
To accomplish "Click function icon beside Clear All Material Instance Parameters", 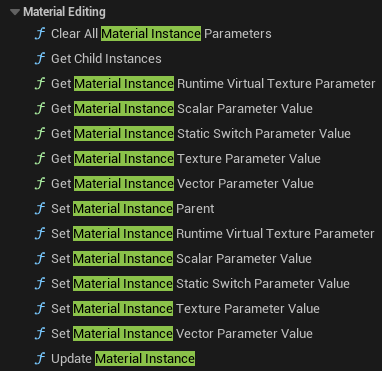I will [x=40, y=34].
